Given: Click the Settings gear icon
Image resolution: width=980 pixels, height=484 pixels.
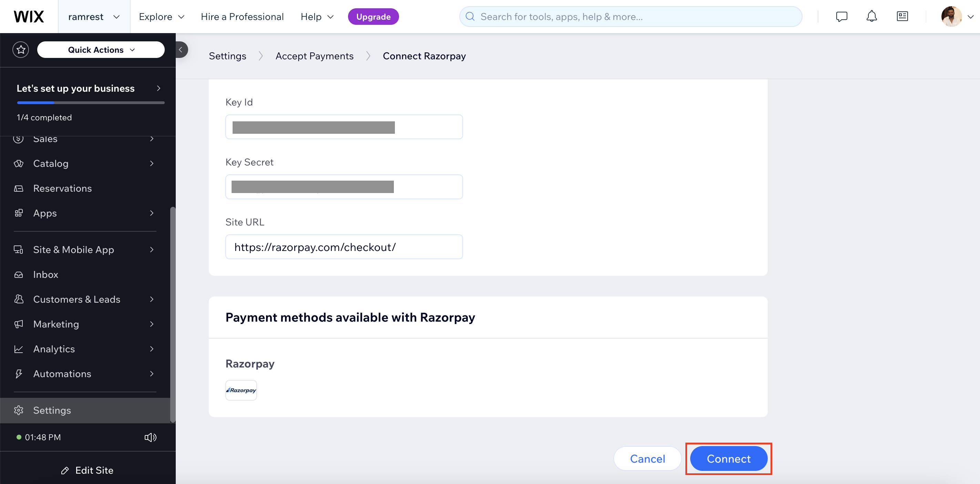Looking at the screenshot, I should point(19,410).
